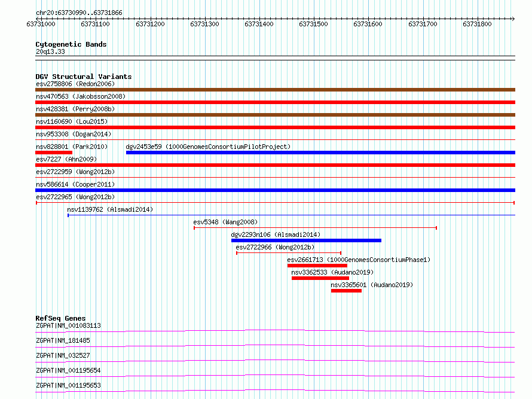Open dgv2453e59 (1000GenomesConsortiumPilotProject) label

click(208, 147)
